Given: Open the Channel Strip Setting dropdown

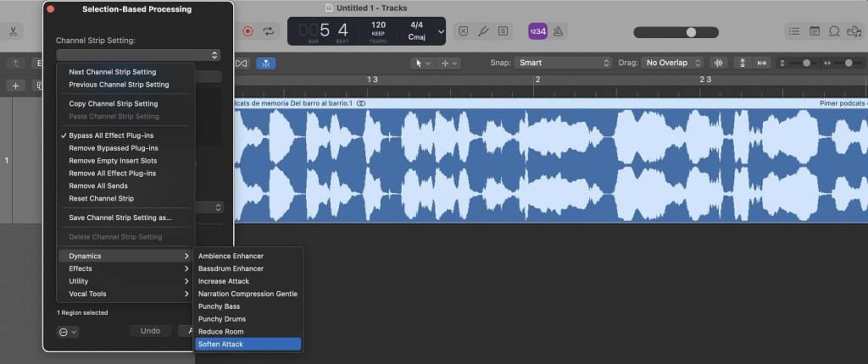Looking at the screenshot, I should (138, 55).
